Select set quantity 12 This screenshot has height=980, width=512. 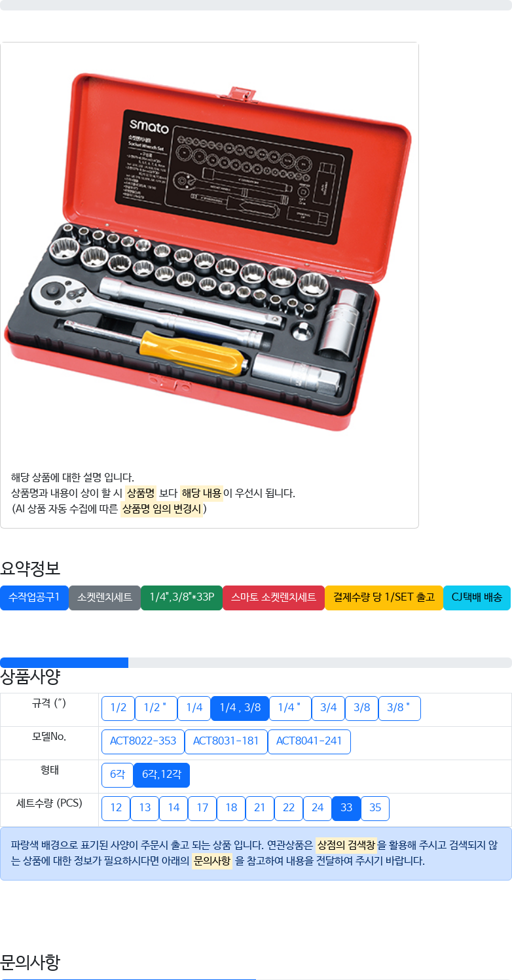pyautogui.click(x=116, y=809)
